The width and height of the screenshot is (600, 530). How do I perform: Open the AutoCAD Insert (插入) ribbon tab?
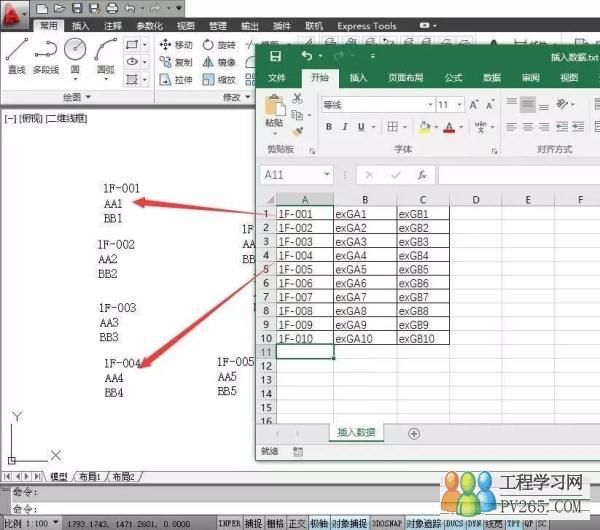point(80,26)
